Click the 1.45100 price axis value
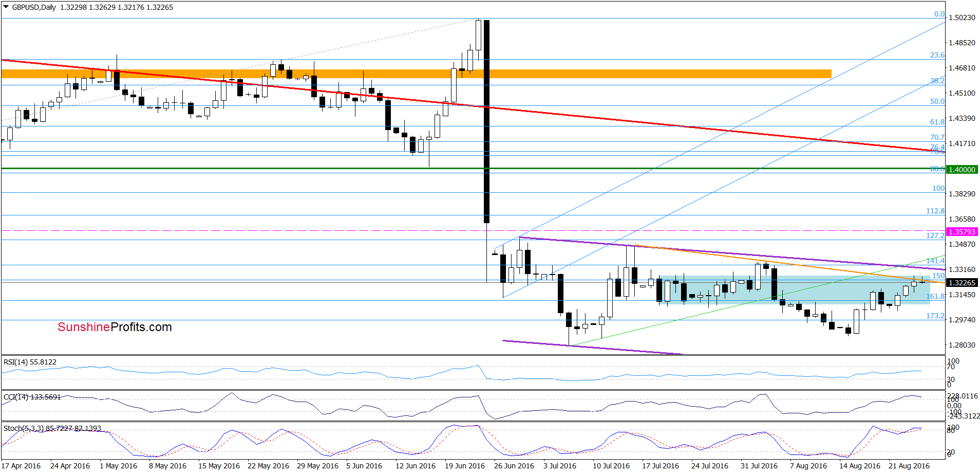This screenshot has height=473, width=980. coord(962,93)
